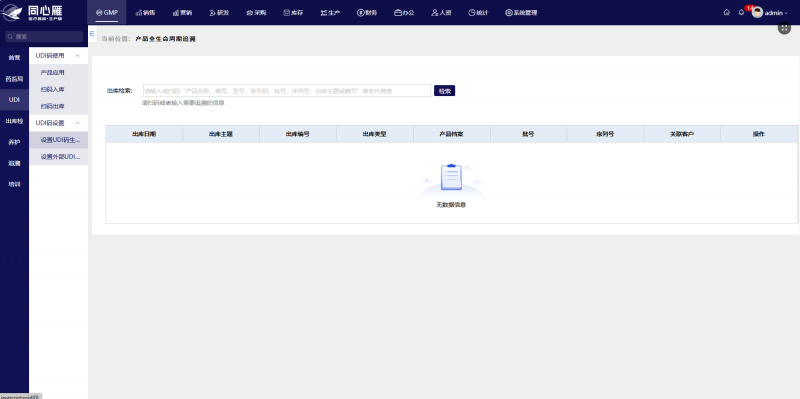Click the fullscreen toggle icon
Screen dimensions: 800x399
(x=784, y=29)
